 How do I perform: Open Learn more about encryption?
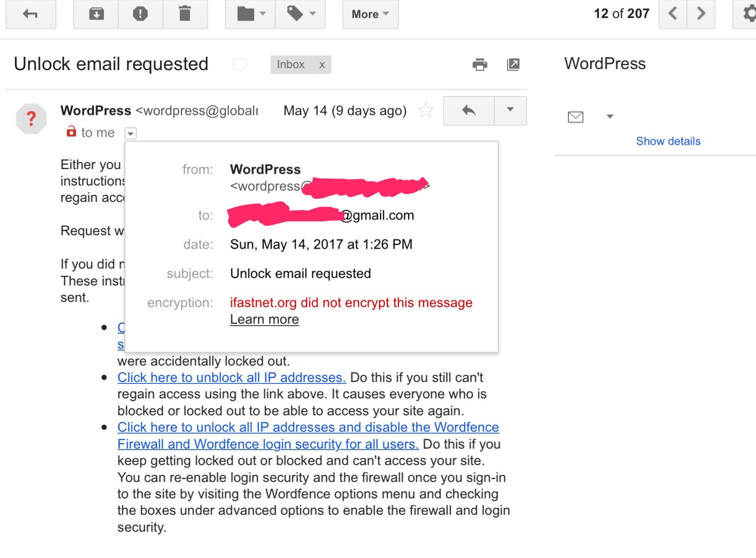(264, 319)
